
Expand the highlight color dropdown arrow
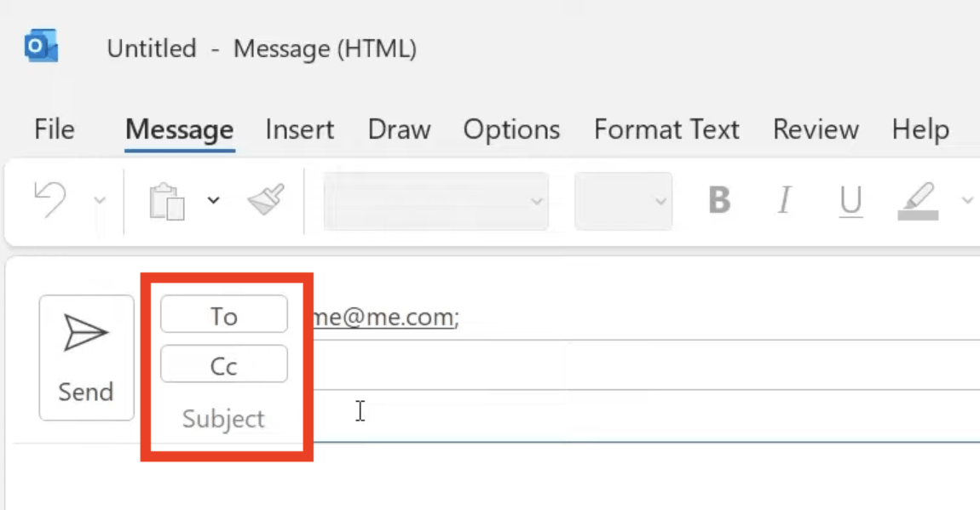click(967, 200)
